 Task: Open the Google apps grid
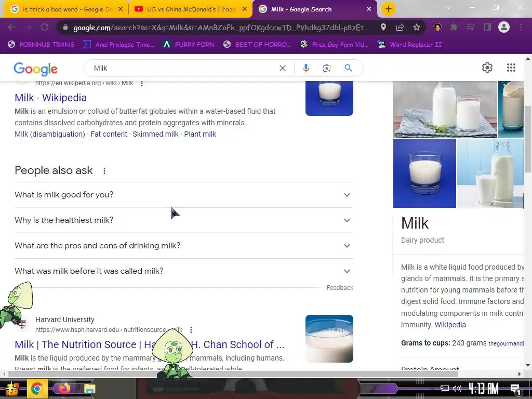511,68
